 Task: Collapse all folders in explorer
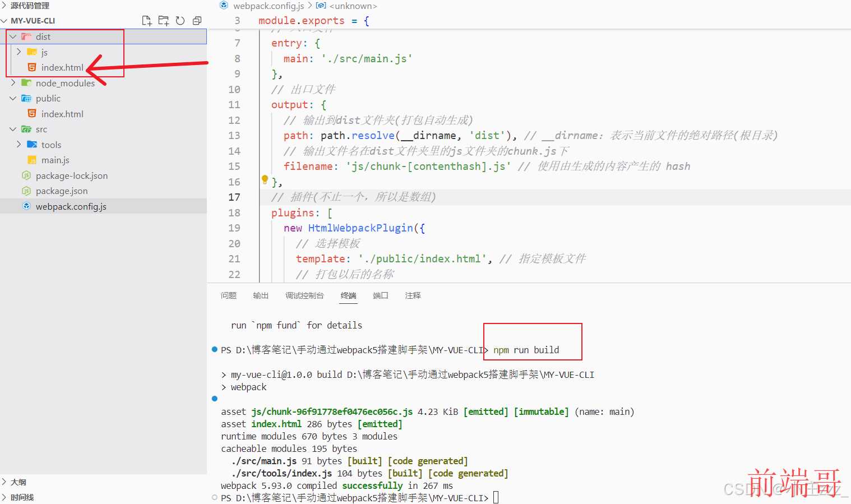coord(197,21)
